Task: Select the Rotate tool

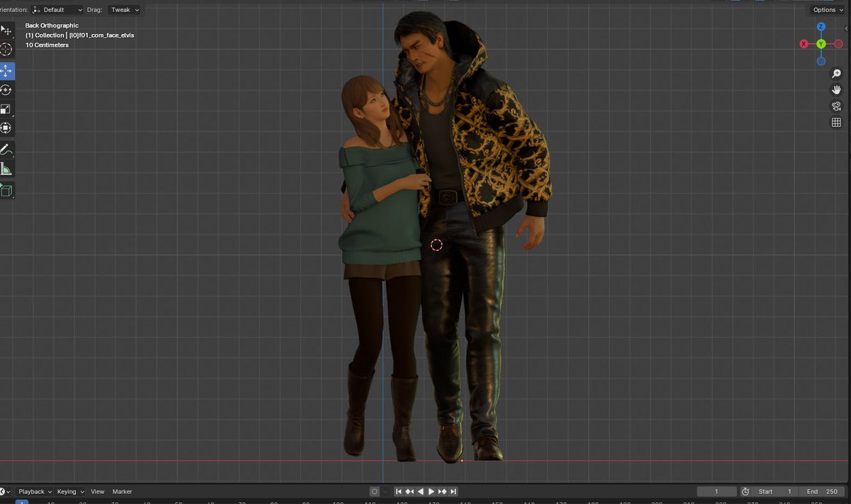Action: 6,90
